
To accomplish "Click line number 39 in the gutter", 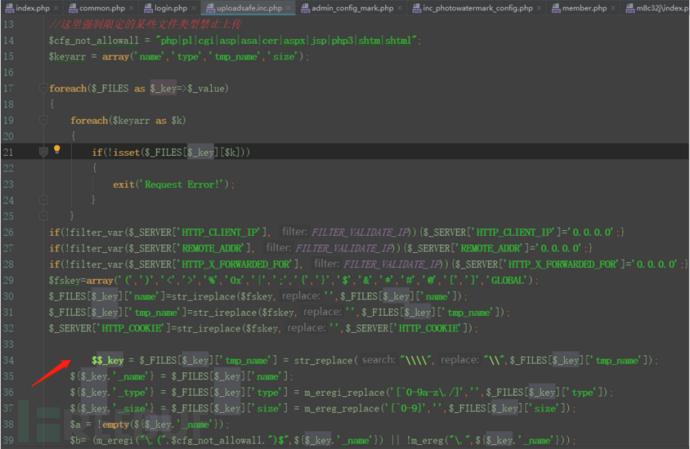I will (x=8, y=440).
